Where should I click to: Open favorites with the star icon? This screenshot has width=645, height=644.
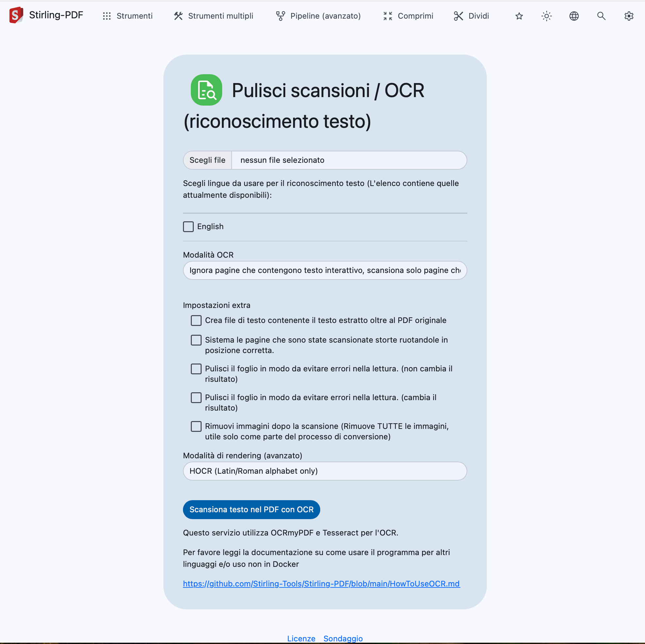click(519, 16)
